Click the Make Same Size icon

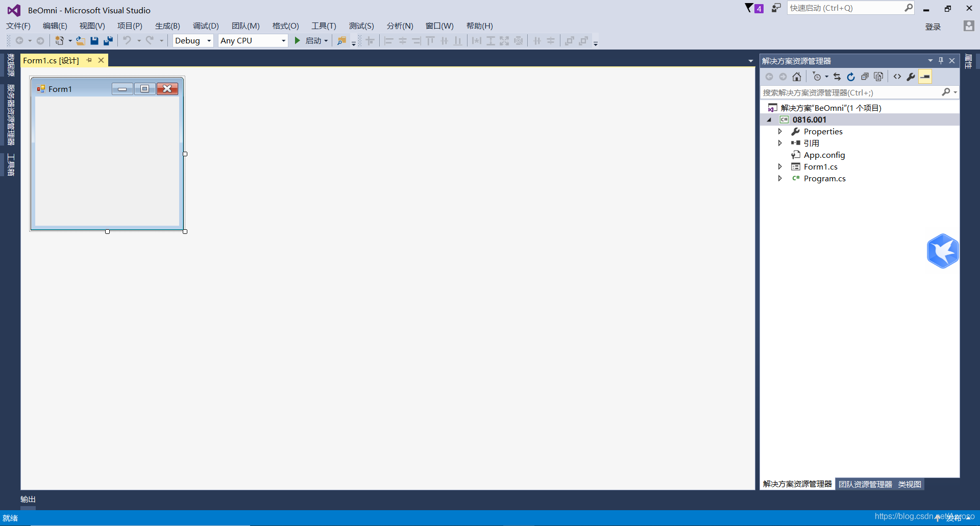[x=504, y=41]
